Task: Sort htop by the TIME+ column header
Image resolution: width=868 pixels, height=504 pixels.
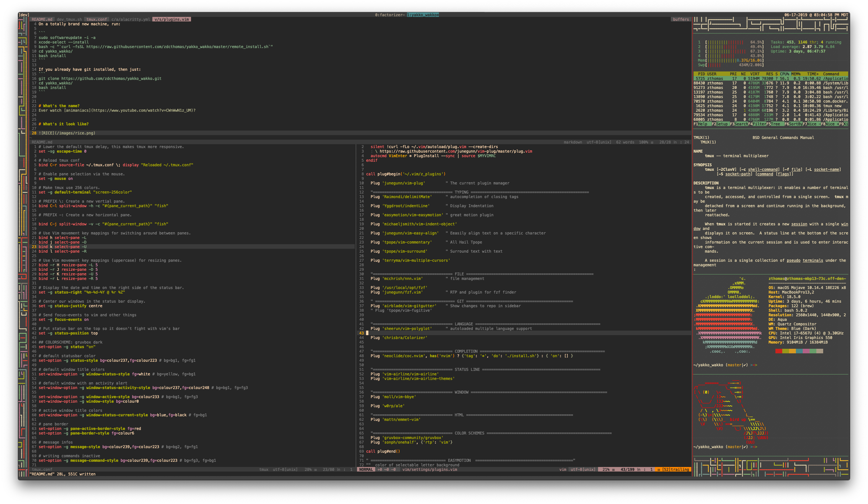Action: click(x=813, y=74)
